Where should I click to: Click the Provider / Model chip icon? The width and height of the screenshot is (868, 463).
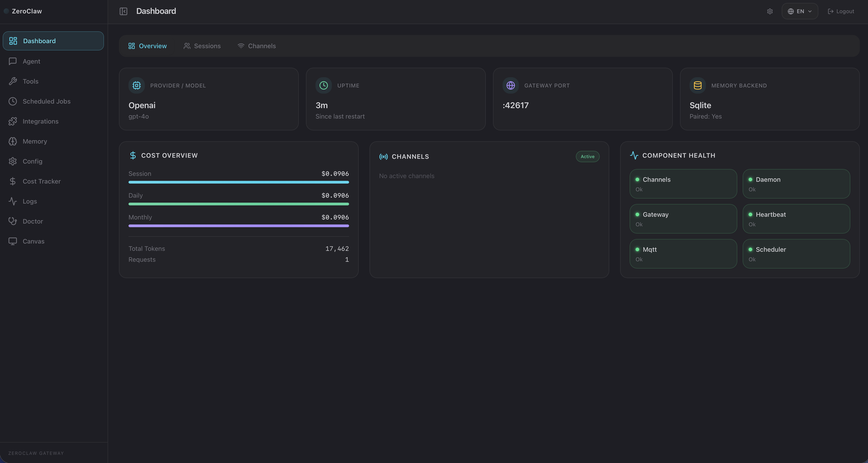[x=136, y=85]
